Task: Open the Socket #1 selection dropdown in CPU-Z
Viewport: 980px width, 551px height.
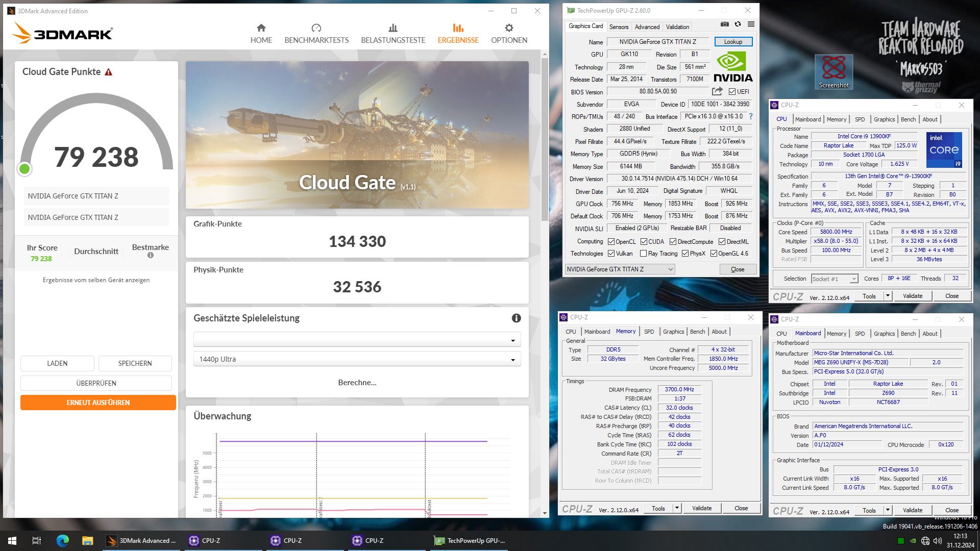Action: pos(835,279)
